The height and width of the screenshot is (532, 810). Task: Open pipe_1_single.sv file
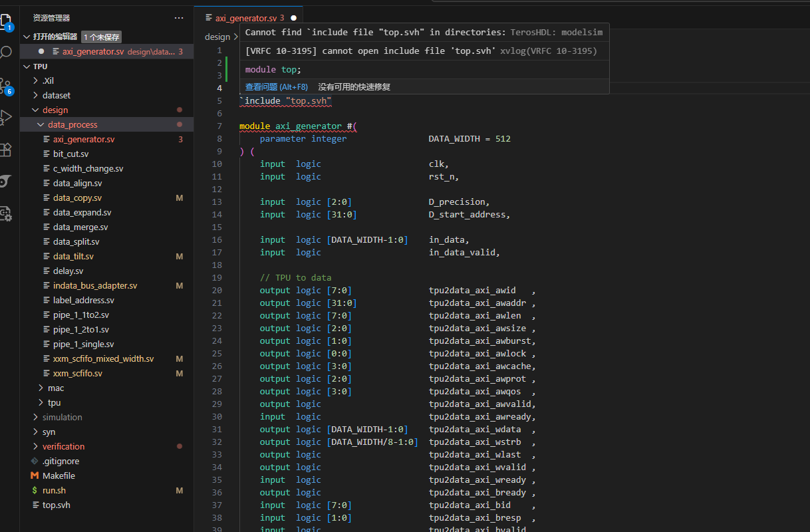(84, 344)
